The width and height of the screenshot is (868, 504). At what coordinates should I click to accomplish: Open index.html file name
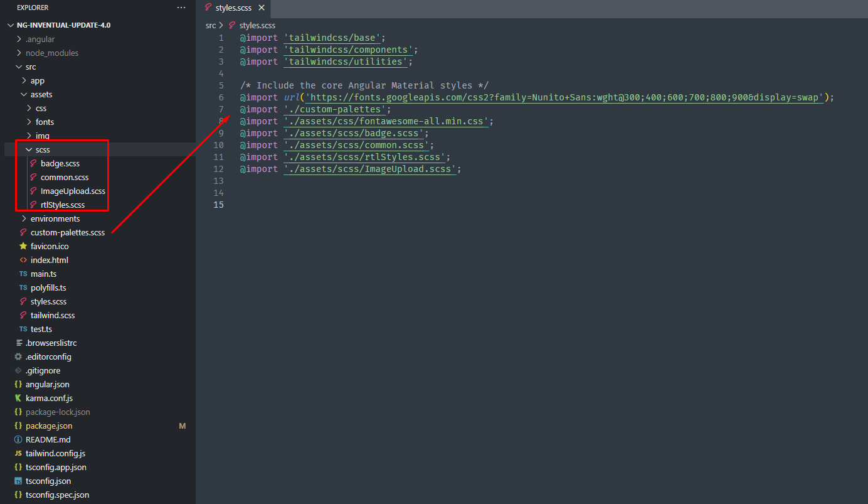coord(50,260)
